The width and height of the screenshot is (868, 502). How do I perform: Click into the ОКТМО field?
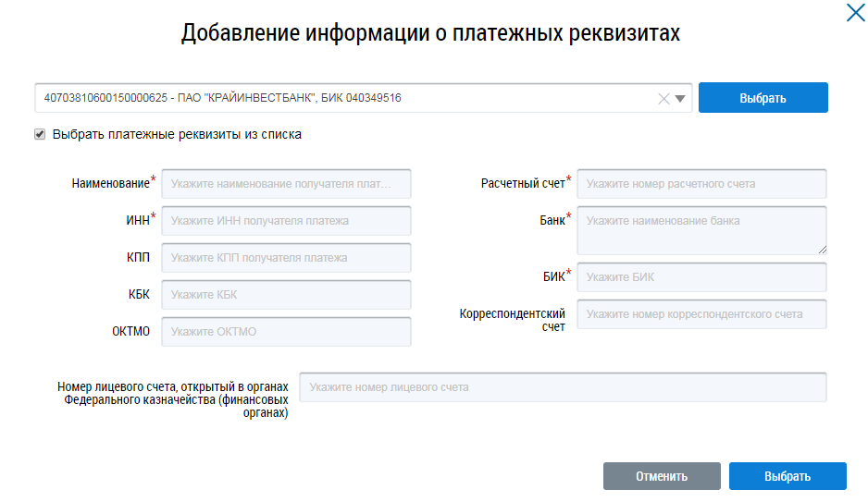[x=286, y=332]
